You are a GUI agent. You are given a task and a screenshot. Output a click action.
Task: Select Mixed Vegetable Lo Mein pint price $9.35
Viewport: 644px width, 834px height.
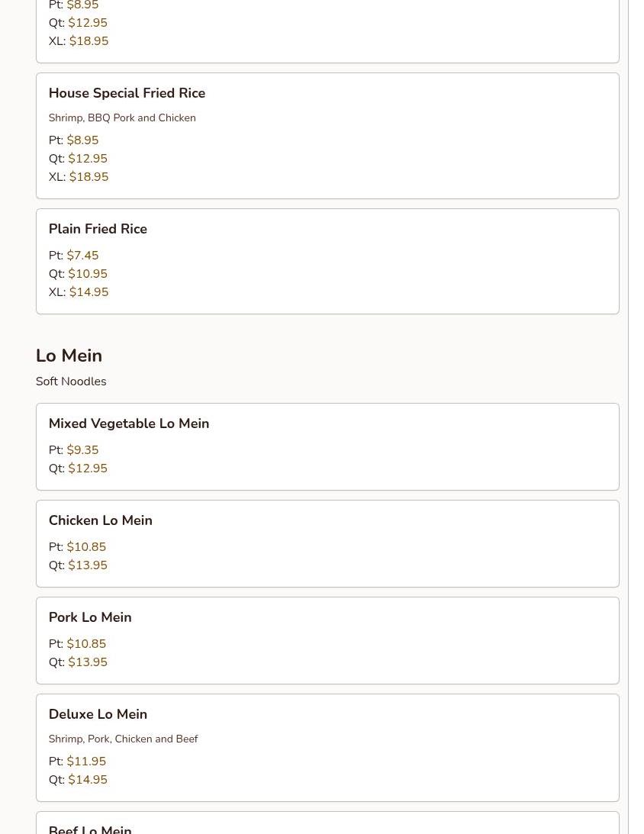click(x=82, y=450)
